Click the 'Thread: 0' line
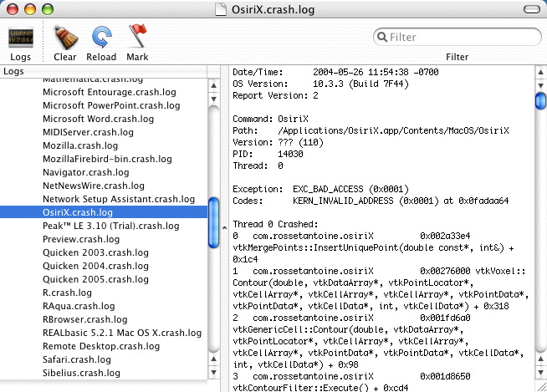 (258, 165)
